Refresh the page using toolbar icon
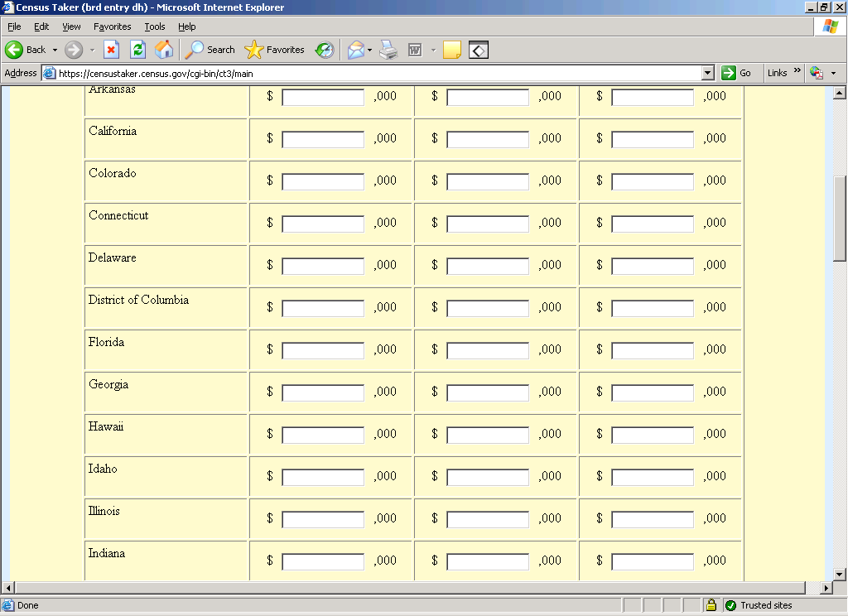This screenshot has width=848, height=616. pyautogui.click(x=137, y=50)
